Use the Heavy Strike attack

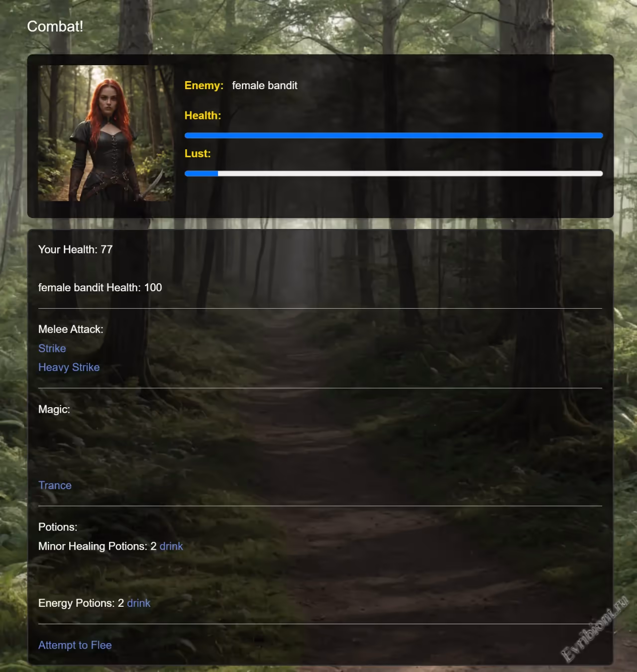69,367
